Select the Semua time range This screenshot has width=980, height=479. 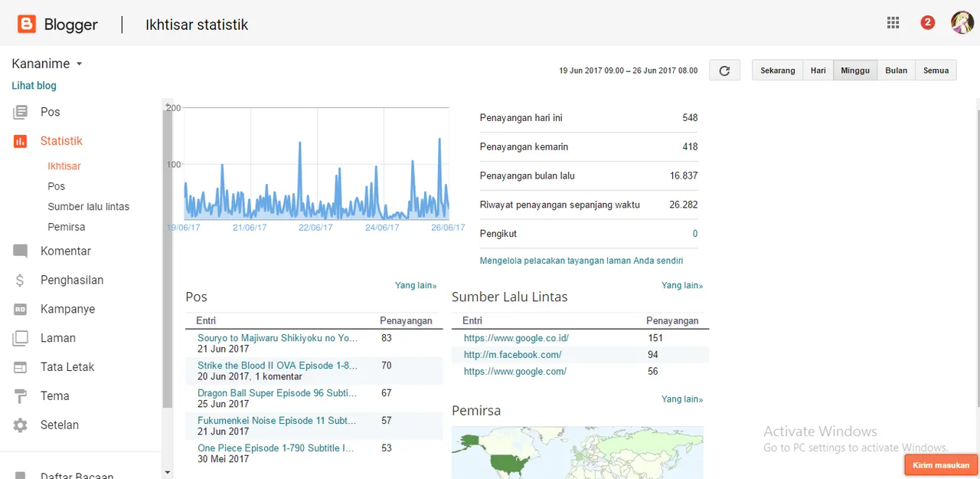pyautogui.click(x=936, y=71)
